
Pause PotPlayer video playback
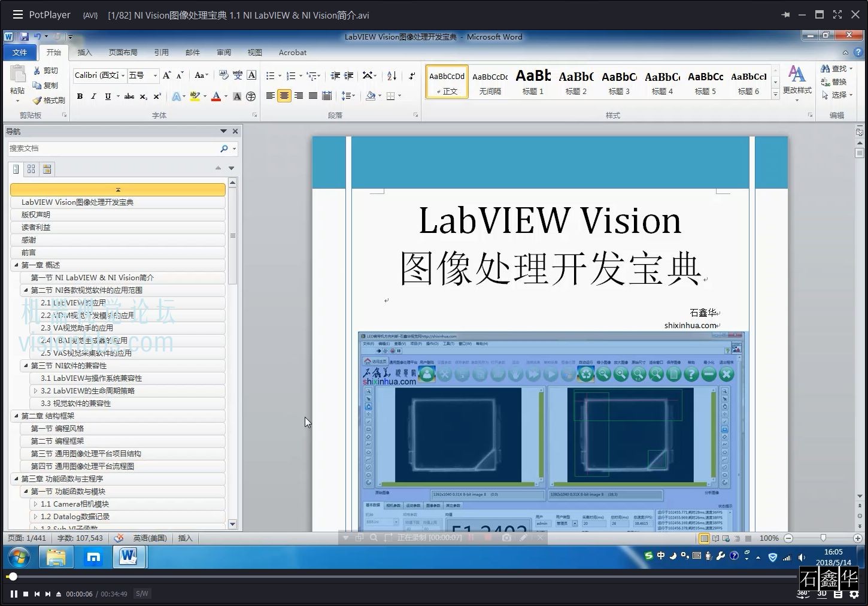tap(14, 594)
